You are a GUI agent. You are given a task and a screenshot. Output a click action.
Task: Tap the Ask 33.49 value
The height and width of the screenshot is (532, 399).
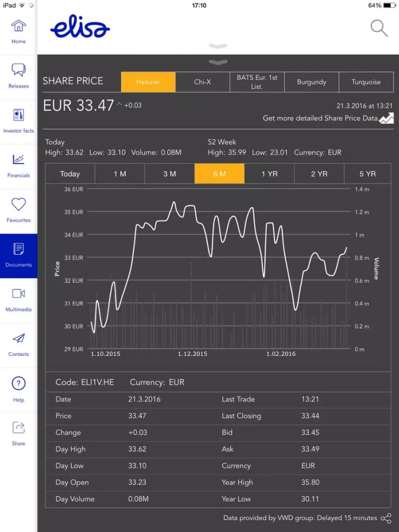tap(310, 449)
